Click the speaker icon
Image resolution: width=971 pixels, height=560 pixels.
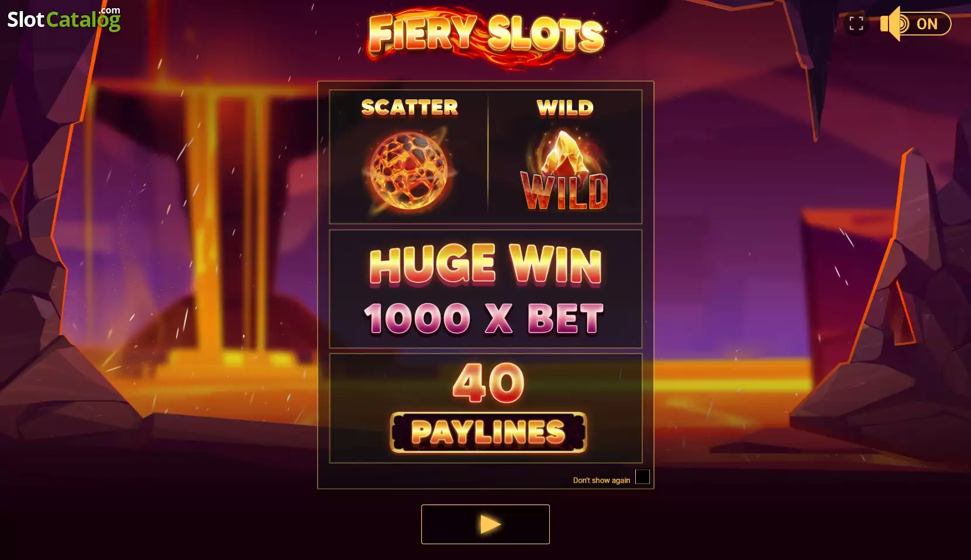point(892,23)
